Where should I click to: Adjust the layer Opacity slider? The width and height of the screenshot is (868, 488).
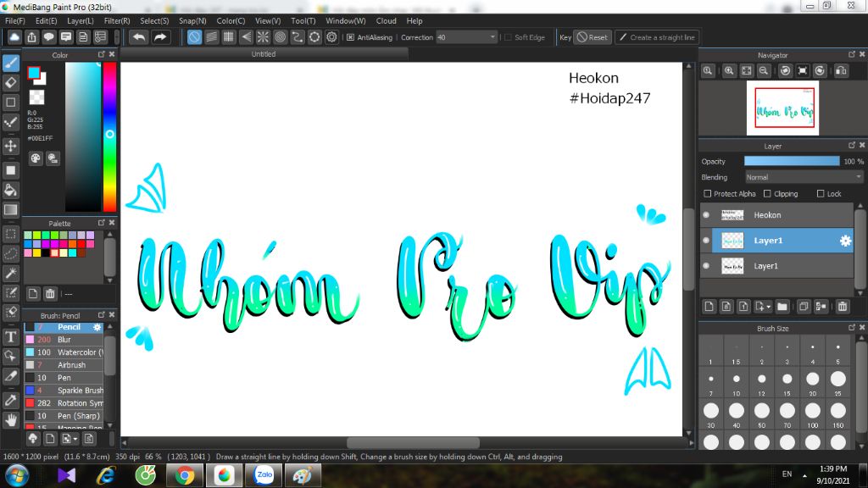[792, 161]
